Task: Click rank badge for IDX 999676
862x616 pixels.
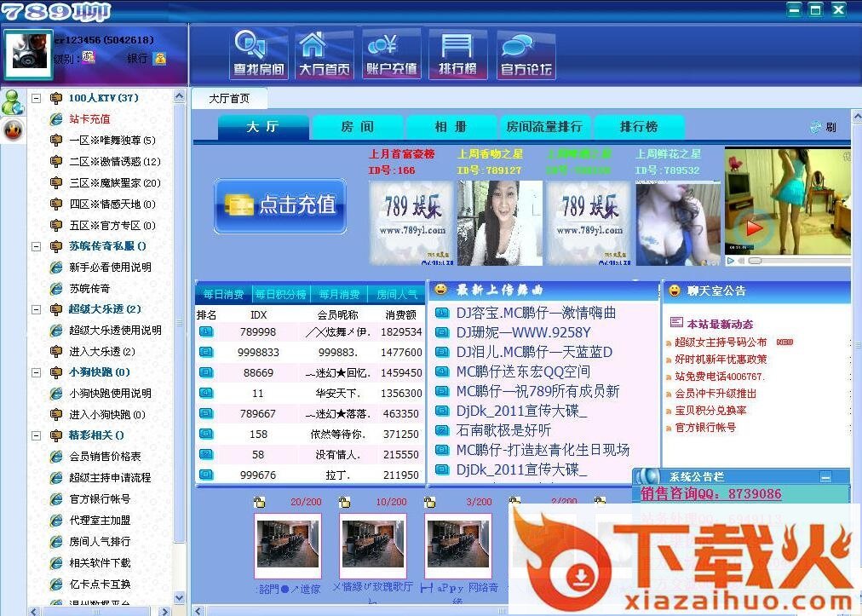Action: [206, 474]
